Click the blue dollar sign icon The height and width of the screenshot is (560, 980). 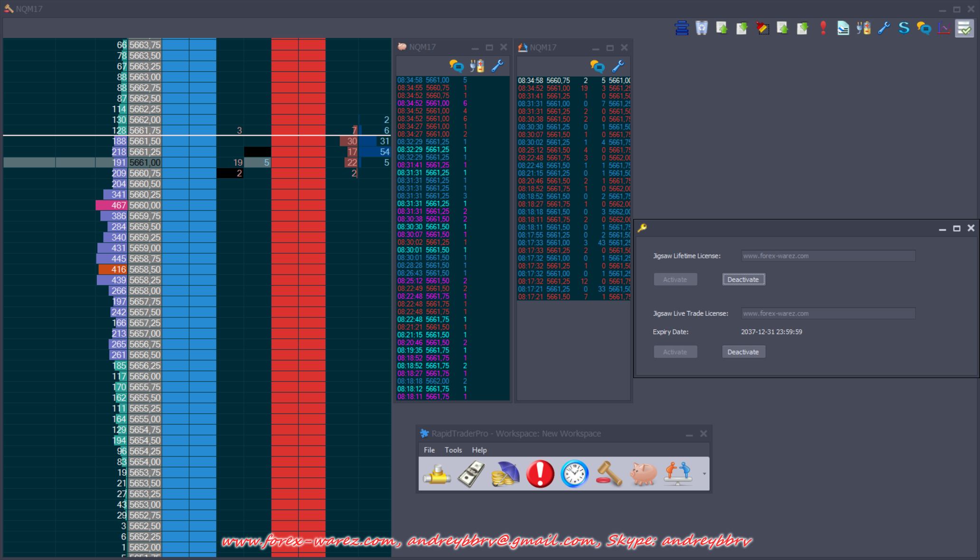coord(904,28)
